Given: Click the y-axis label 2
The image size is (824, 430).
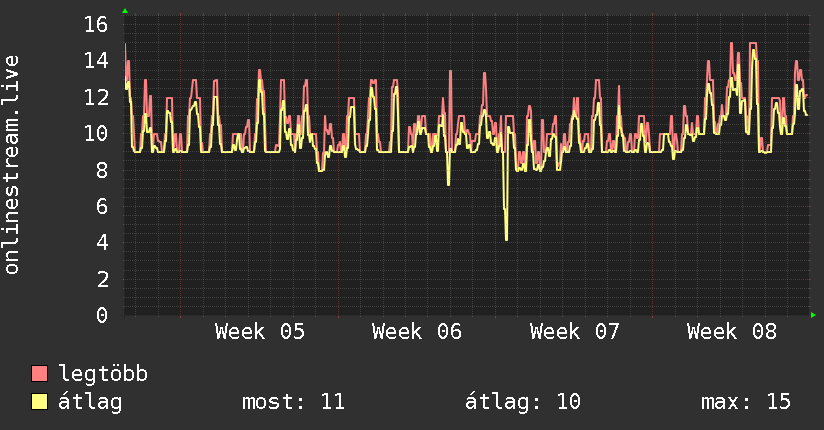Looking at the screenshot, I should pos(102,279).
